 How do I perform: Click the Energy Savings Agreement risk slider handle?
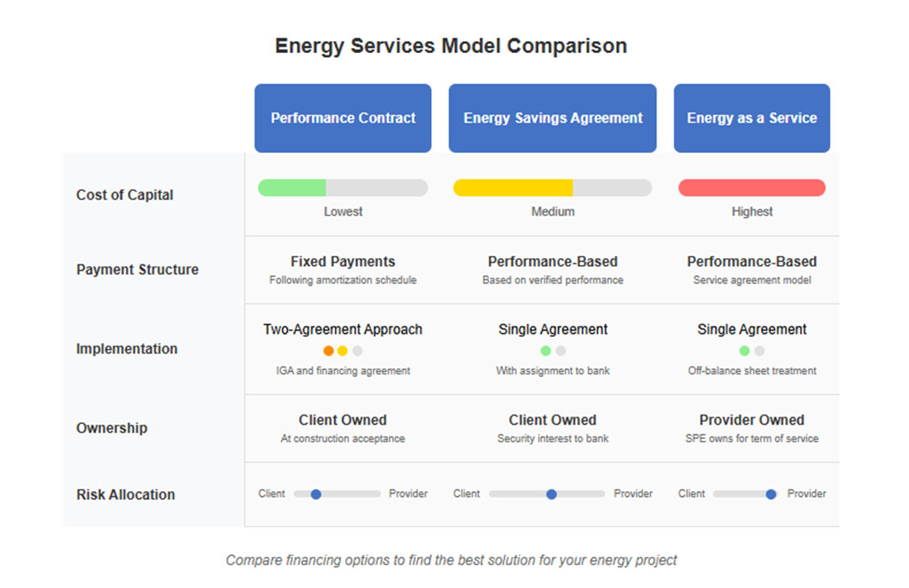(x=551, y=495)
